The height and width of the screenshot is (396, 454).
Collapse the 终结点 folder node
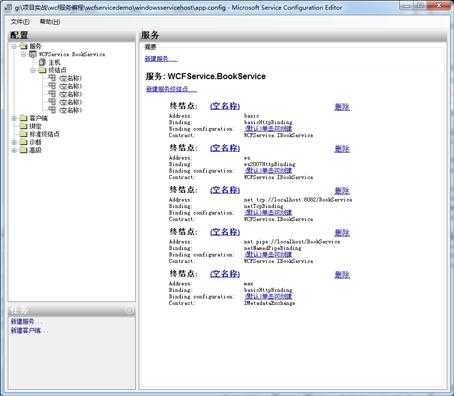click(33, 70)
